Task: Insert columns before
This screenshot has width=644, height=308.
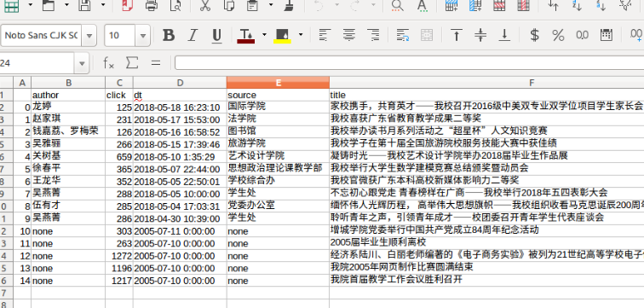Action: [x=475, y=5]
